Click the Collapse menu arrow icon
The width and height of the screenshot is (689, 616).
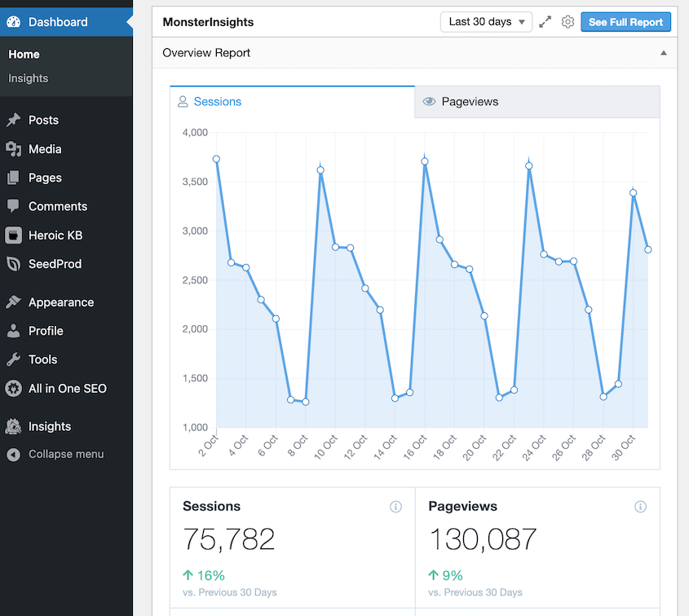pyautogui.click(x=14, y=455)
